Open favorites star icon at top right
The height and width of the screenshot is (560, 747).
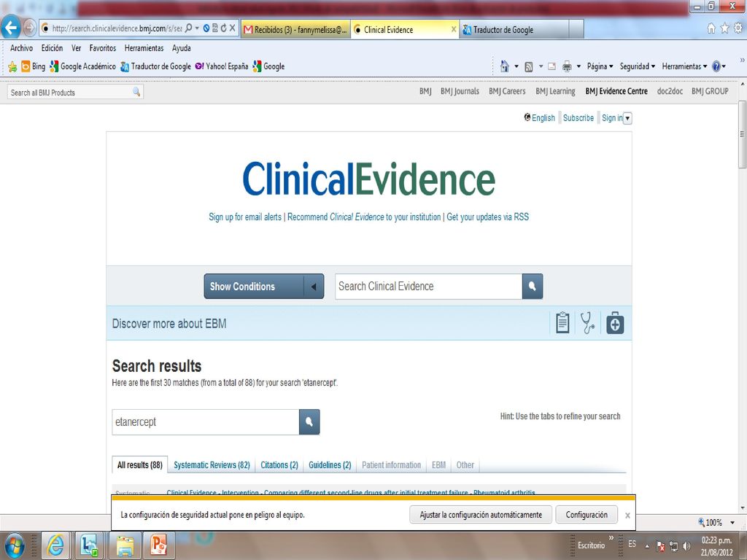click(724, 28)
